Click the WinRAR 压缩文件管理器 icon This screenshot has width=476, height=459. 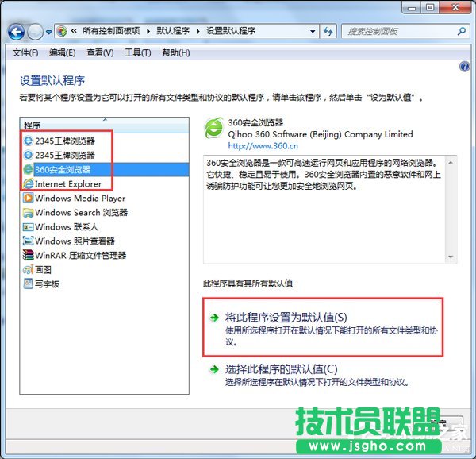[x=29, y=255]
